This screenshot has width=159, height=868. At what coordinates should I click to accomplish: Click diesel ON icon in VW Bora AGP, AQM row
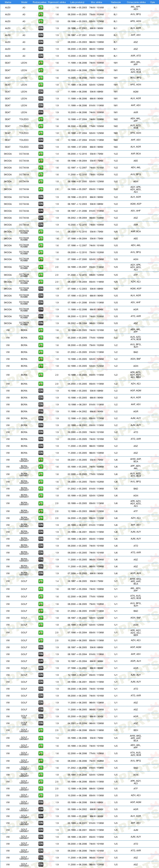click(x=40, y=391)
